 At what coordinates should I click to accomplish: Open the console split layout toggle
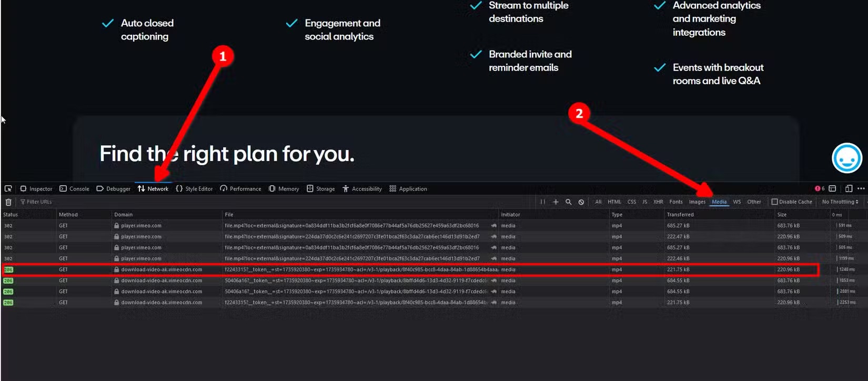pyautogui.click(x=832, y=188)
